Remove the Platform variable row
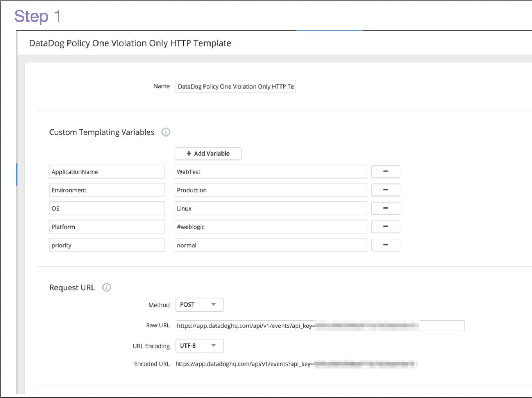 [x=385, y=227]
